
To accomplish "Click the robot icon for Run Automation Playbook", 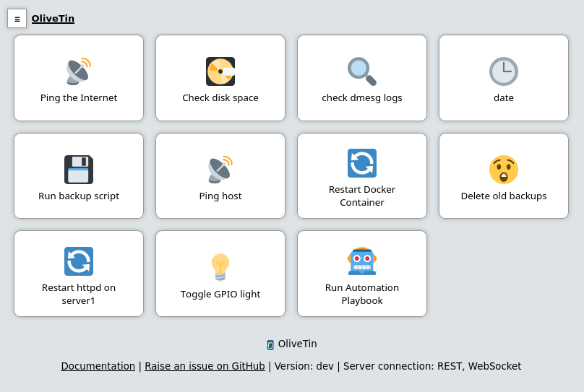I will coord(362,261).
